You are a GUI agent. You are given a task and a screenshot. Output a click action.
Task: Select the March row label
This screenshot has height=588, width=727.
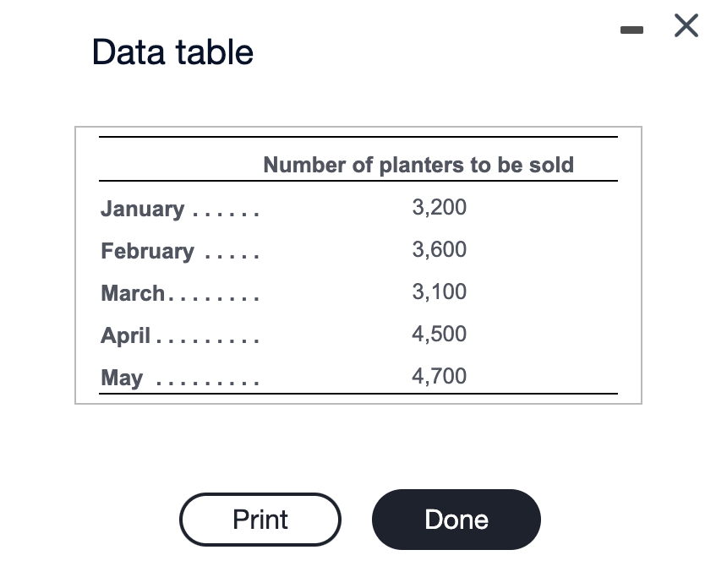click(133, 293)
